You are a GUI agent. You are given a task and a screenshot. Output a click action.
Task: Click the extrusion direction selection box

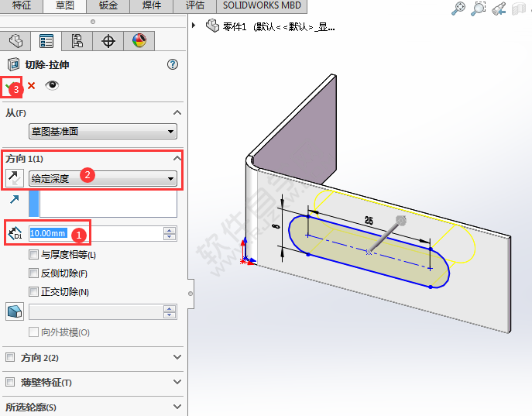point(108,204)
